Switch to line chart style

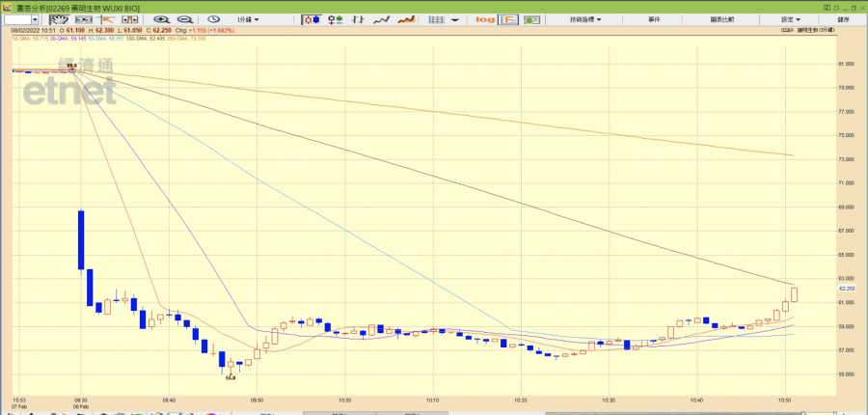(383, 19)
